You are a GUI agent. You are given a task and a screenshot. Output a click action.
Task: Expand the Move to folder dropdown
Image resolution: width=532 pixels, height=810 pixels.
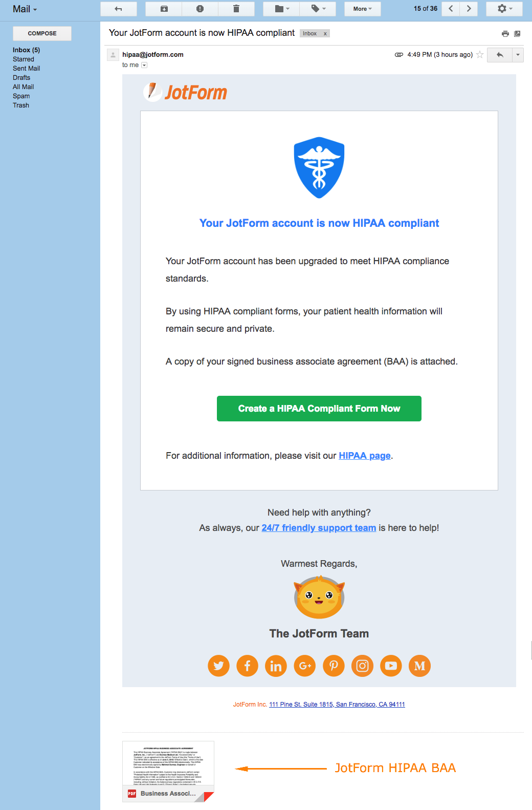[281, 9]
